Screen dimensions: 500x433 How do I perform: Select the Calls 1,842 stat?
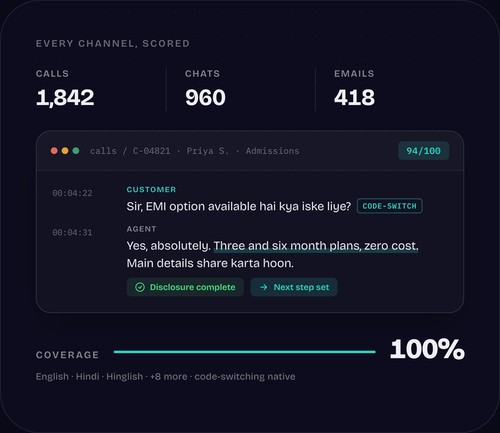coord(65,89)
